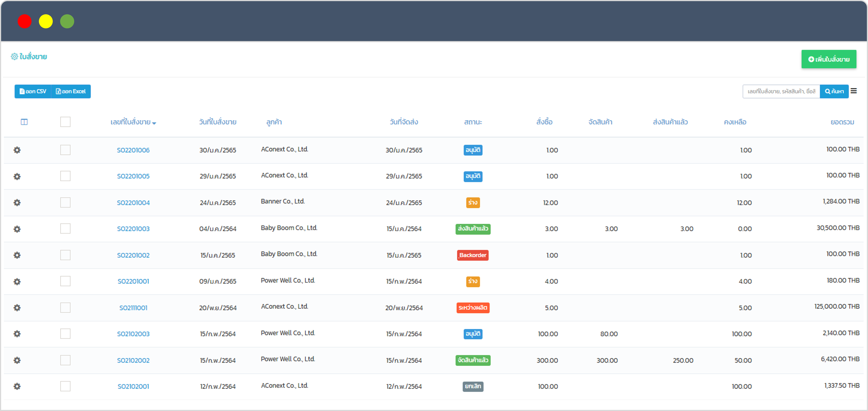Click 125,000.00 THB total amount
868x411 pixels.
click(x=837, y=306)
